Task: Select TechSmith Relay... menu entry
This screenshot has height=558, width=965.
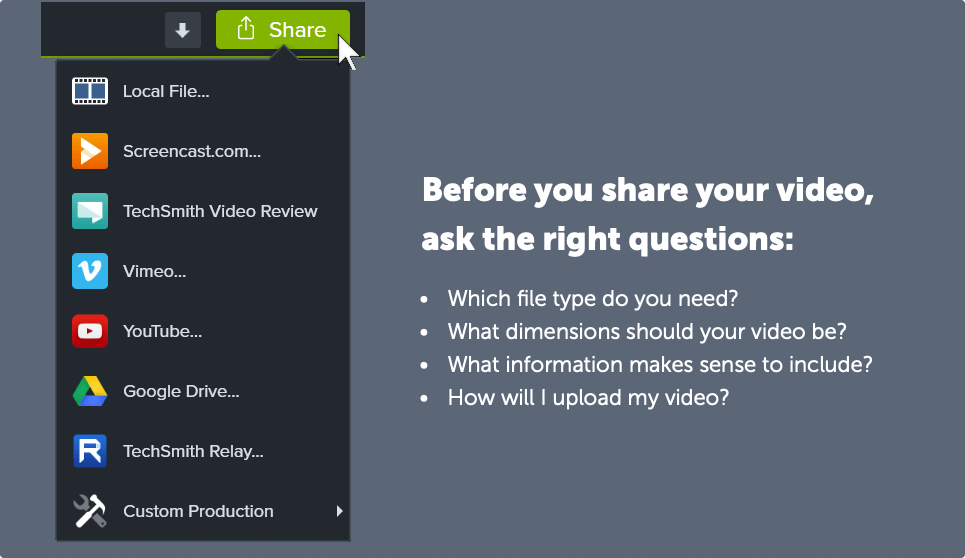Action: (203, 451)
